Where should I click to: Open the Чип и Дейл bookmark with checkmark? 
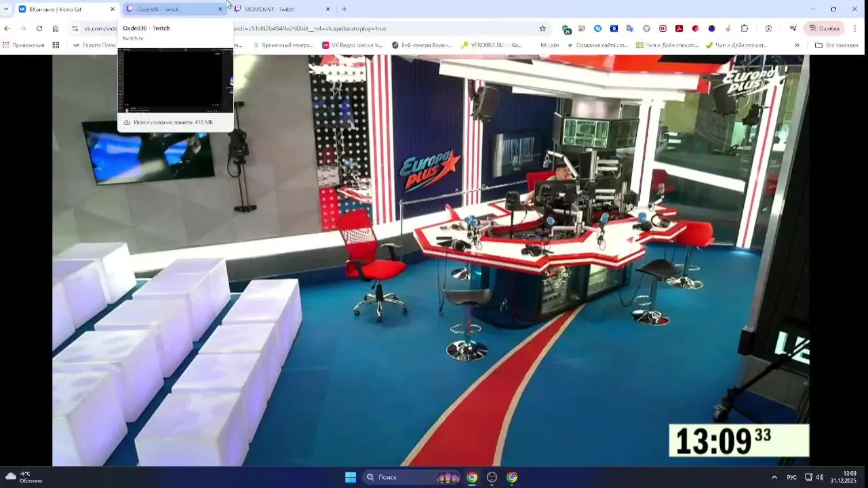point(737,45)
